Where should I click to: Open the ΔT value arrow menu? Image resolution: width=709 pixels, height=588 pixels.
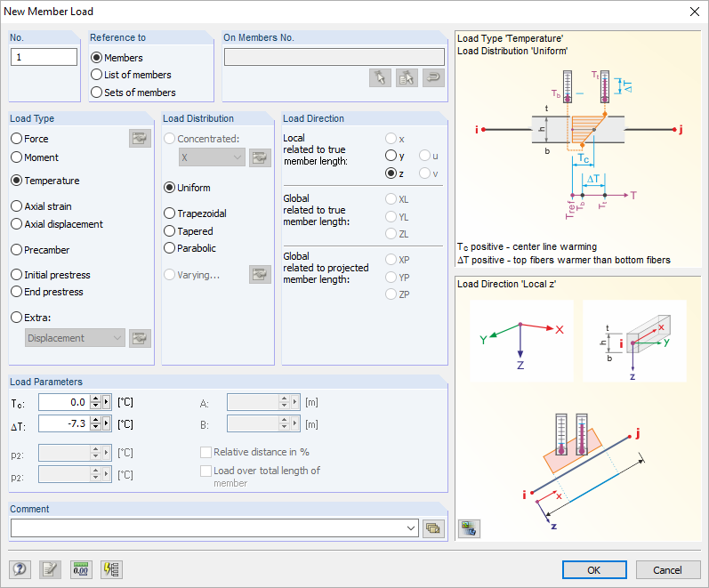pos(106,423)
